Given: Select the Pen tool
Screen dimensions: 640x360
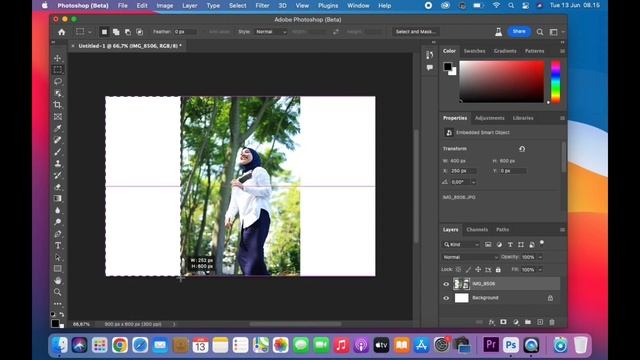Looking at the screenshot, I should (58, 234).
